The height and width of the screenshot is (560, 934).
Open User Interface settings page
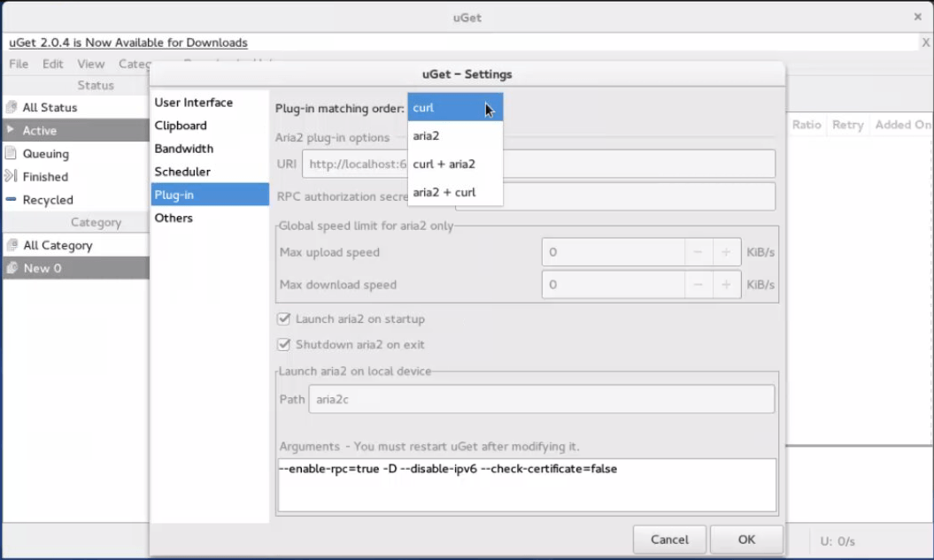click(x=210, y=103)
